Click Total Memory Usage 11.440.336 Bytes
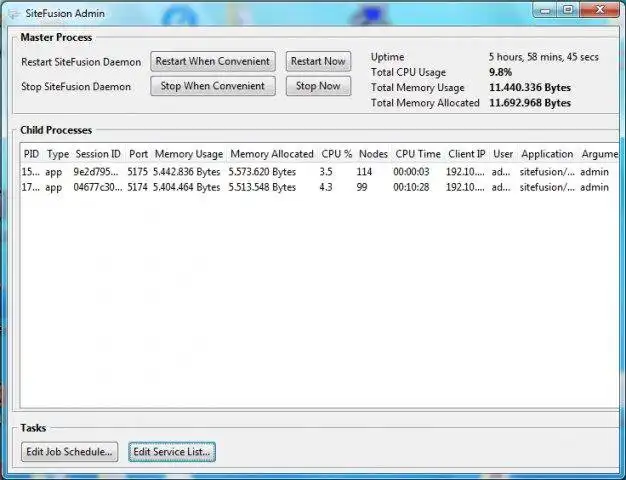 pos(530,87)
